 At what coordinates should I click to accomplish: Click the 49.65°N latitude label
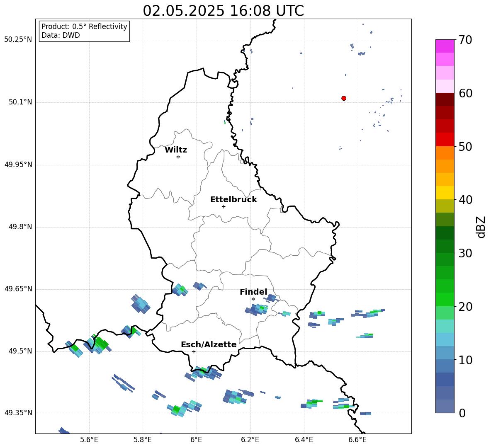pyautogui.click(x=18, y=289)
